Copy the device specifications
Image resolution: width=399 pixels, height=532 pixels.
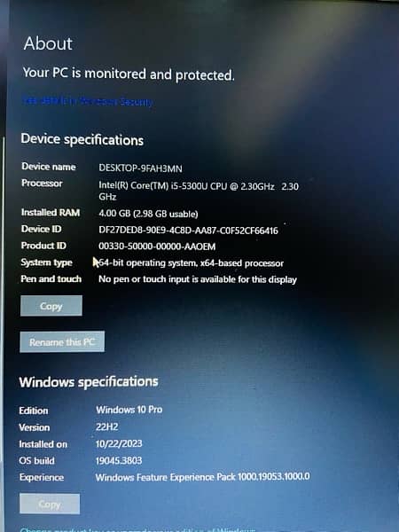51,306
